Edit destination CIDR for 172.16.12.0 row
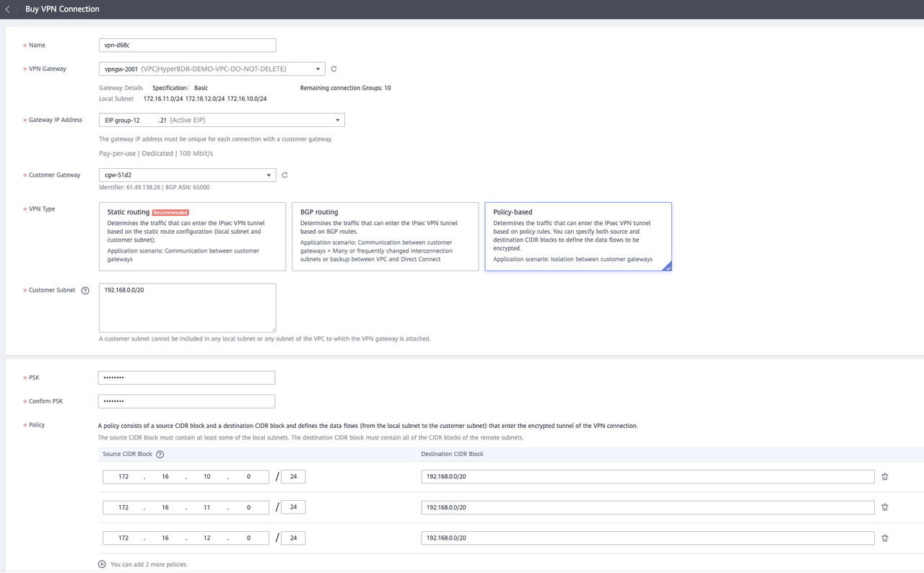The height and width of the screenshot is (573, 924). [648, 538]
